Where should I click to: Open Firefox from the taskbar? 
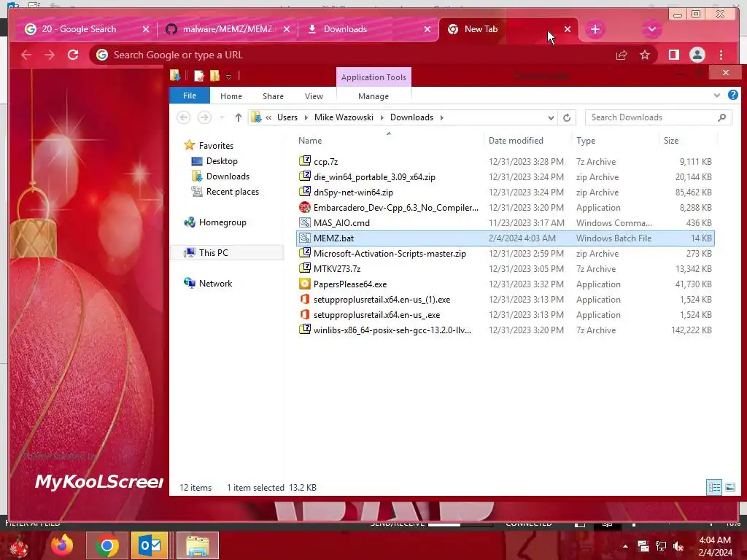pyautogui.click(x=62, y=545)
